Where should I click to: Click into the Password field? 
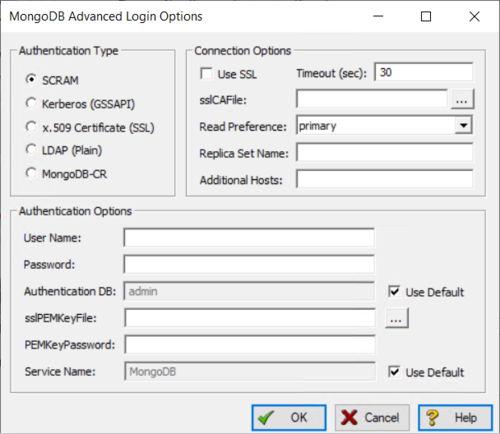pyautogui.click(x=249, y=264)
